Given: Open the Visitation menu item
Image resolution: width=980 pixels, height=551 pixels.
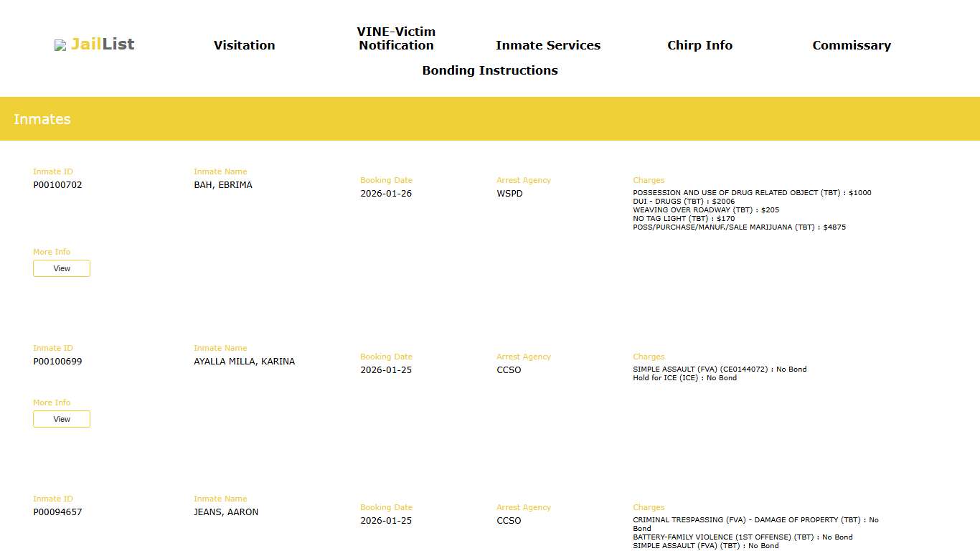Looking at the screenshot, I should click(x=244, y=45).
